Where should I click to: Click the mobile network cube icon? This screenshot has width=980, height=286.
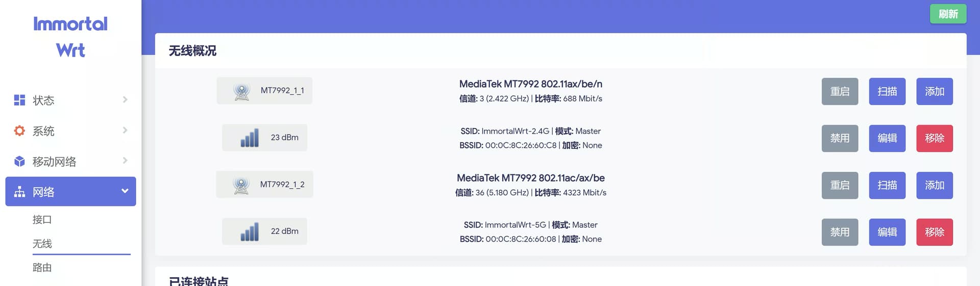[x=19, y=161]
